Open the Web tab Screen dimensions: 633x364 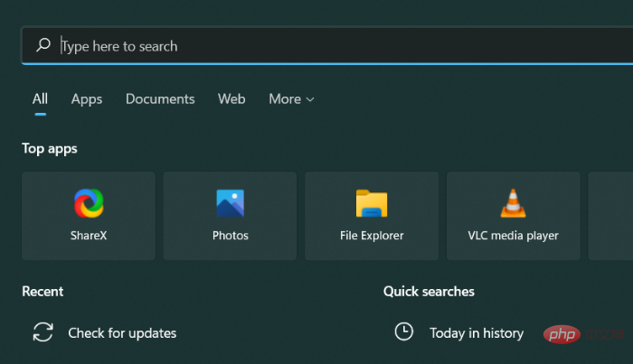(x=231, y=98)
